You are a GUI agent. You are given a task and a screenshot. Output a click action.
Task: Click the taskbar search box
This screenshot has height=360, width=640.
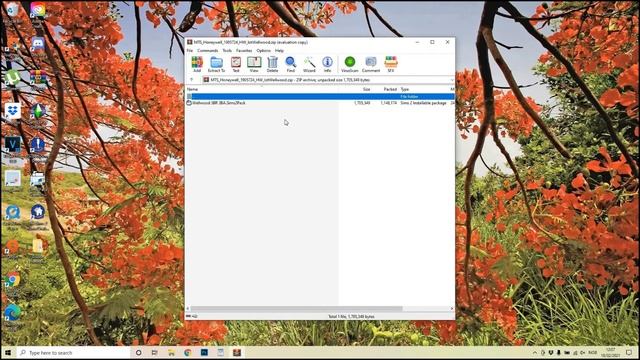coord(73,353)
